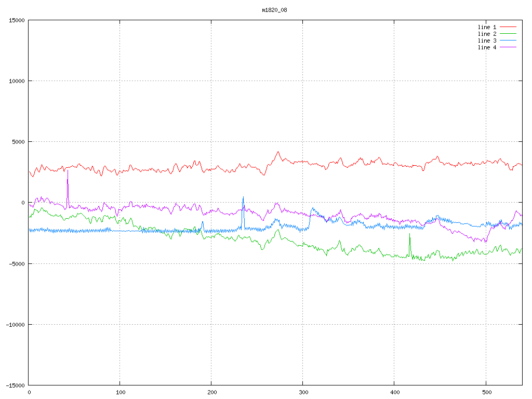
Task: Click x-axis origin label 0
Action: 29,393
